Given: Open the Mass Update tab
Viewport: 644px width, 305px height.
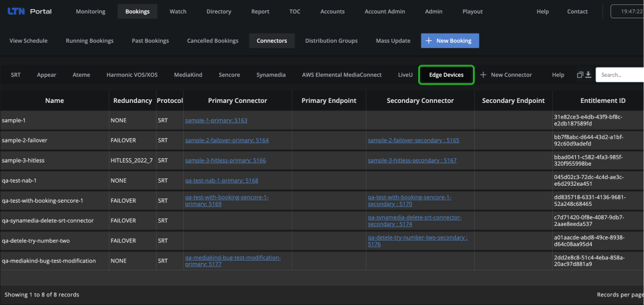Looking at the screenshot, I should (393, 41).
